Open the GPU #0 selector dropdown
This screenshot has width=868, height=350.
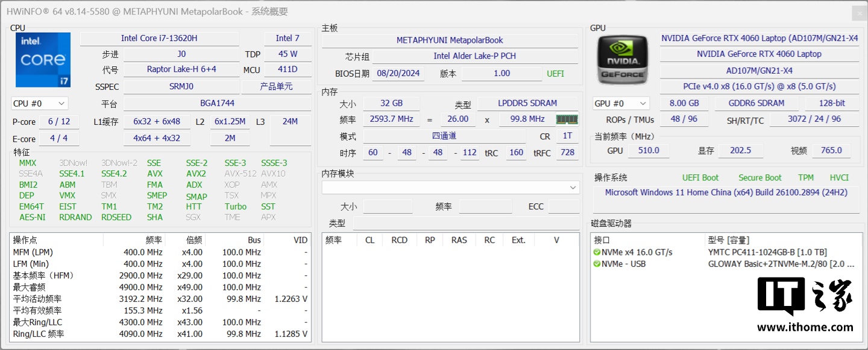[x=621, y=103]
